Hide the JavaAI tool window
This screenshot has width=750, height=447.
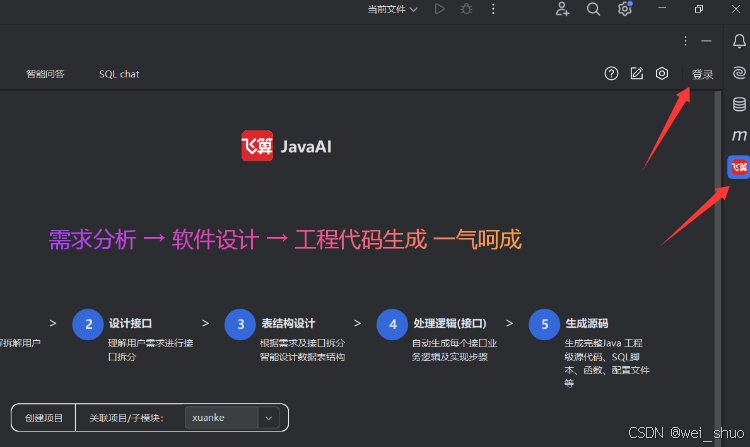(x=706, y=41)
